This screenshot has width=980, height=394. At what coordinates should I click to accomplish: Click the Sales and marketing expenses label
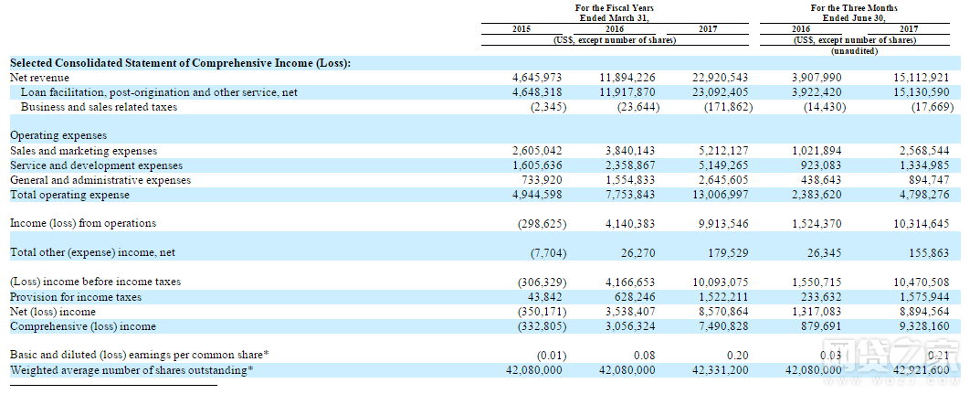coord(83,151)
